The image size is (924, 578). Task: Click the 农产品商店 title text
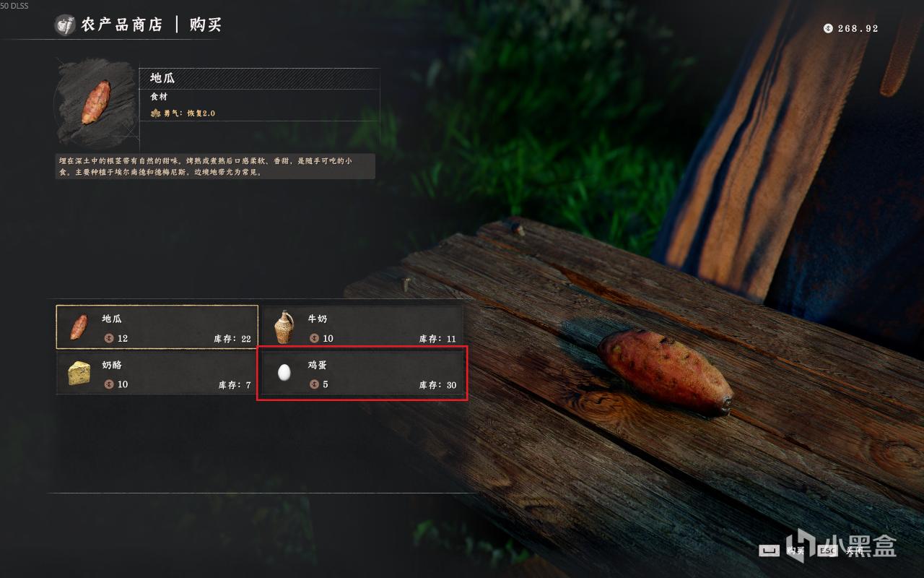coord(121,25)
